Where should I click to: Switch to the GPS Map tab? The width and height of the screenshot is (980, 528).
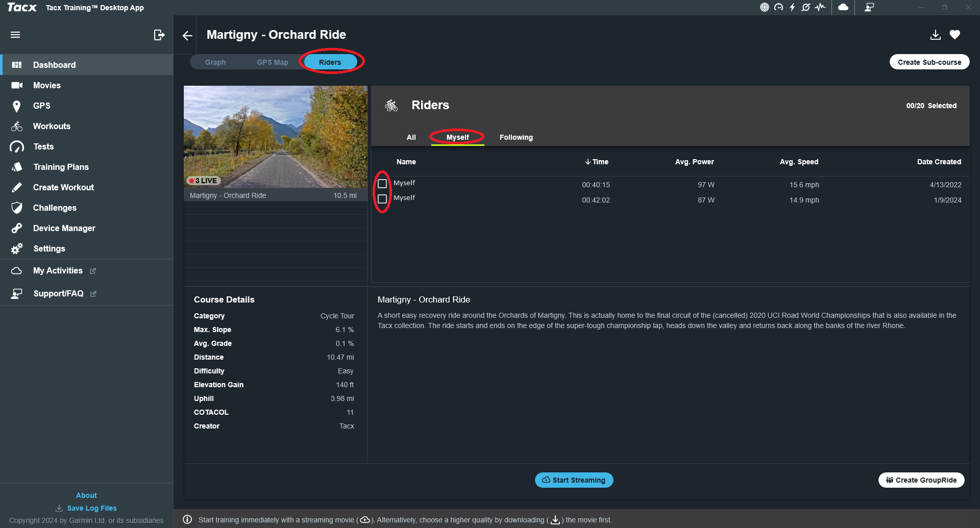273,62
